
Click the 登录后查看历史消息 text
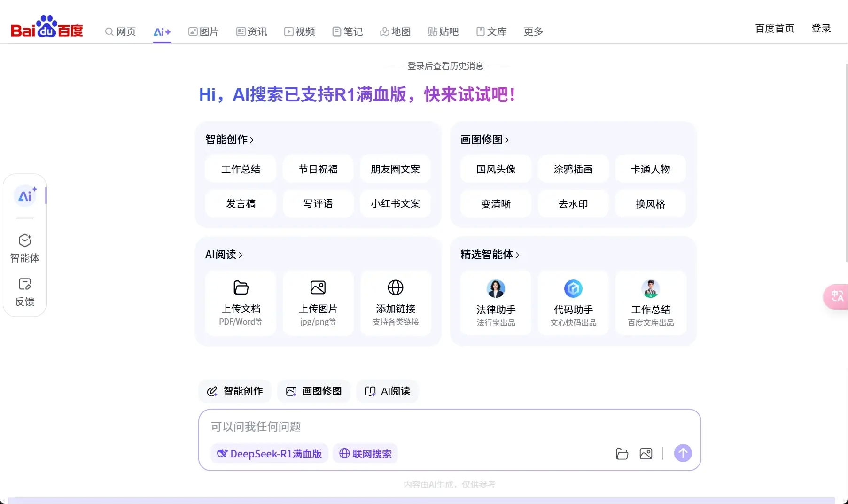(445, 66)
